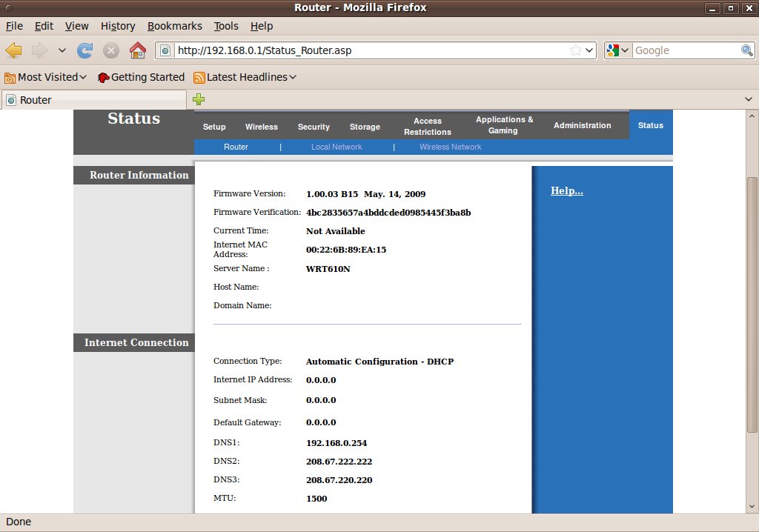Click the Stop loading icon
This screenshot has width=759, height=532.
click(x=111, y=50)
